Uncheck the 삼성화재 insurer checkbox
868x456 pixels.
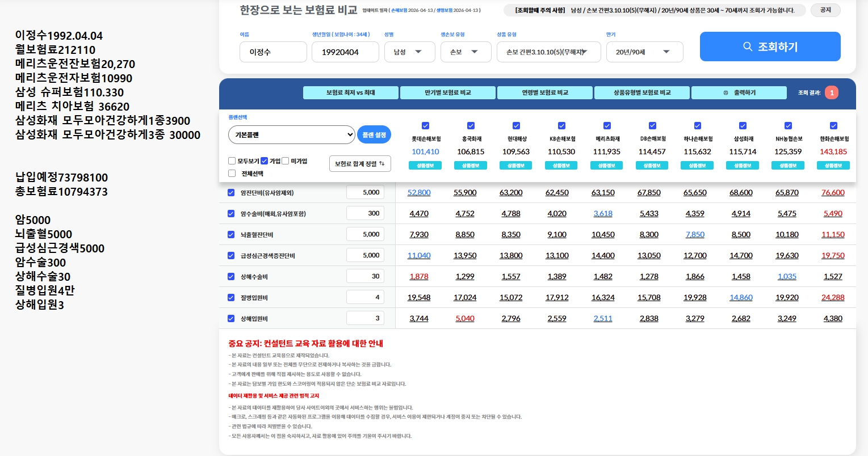(743, 125)
